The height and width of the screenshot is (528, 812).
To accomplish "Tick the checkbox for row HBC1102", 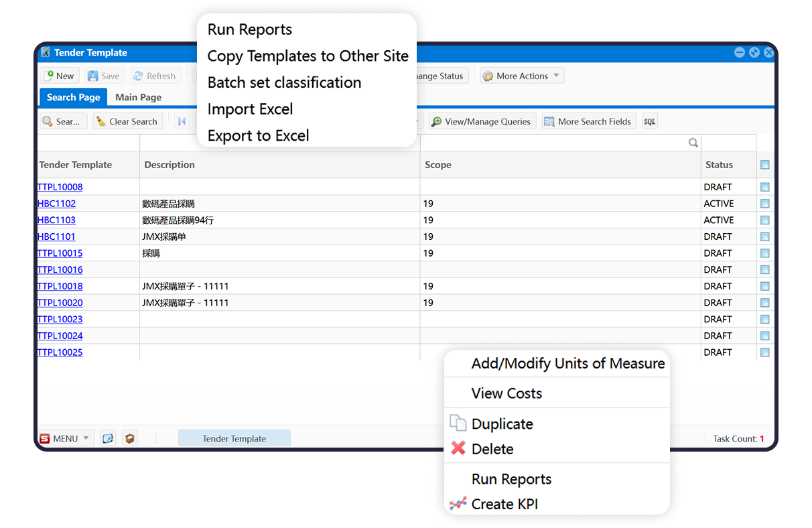I will pos(765,204).
